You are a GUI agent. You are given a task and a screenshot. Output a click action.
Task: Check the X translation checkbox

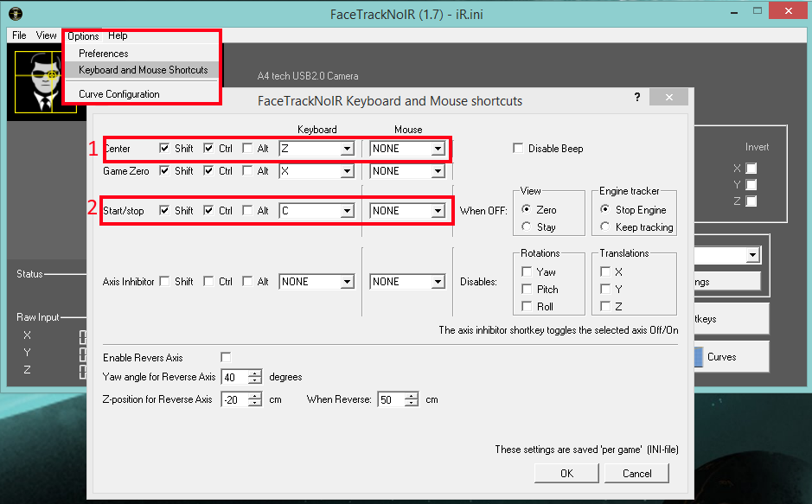click(x=604, y=271)
